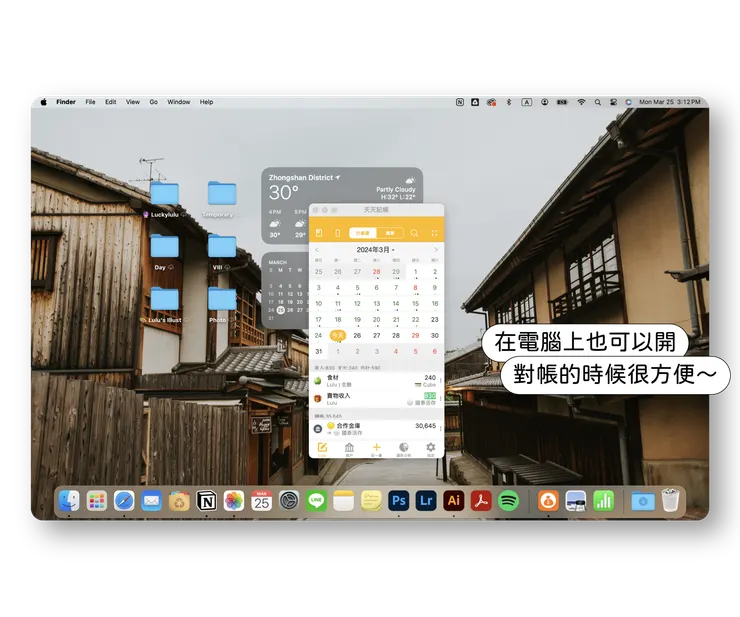The width and height of the screenshot is (740, 617).
Task: Open the Window menu
Action: pyautogui.click(x=178, y=102)
